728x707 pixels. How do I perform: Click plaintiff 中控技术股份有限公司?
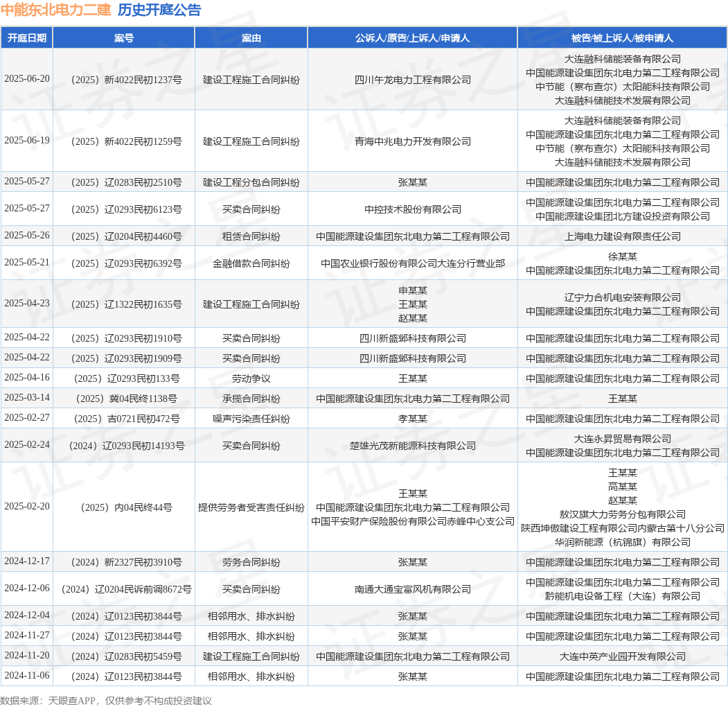[412, 209]
